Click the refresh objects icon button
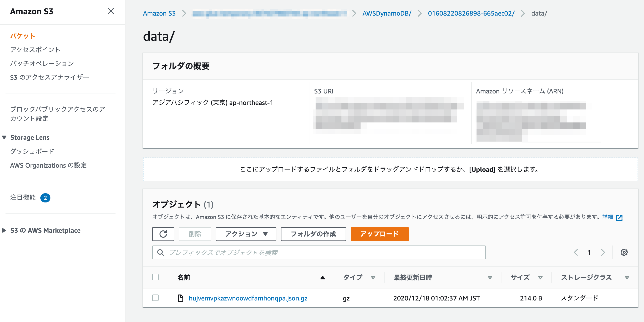Image resolution: width=644 pixels, height=322 pixels. click(x=163, y=234)
